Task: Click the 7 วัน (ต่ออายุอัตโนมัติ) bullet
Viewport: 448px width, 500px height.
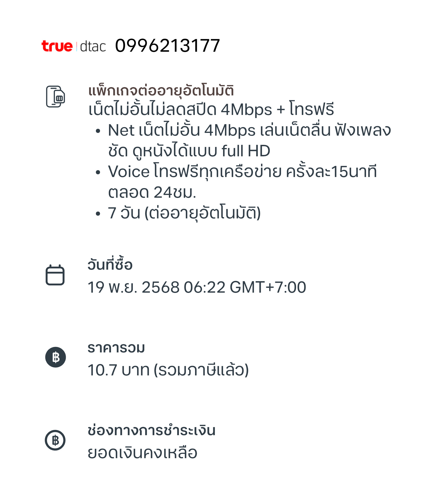Action: [184, 213]
